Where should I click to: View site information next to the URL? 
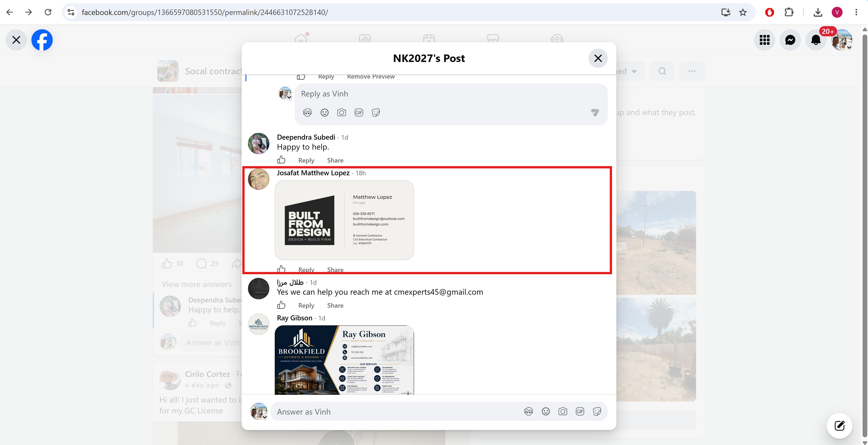[71, 12]
